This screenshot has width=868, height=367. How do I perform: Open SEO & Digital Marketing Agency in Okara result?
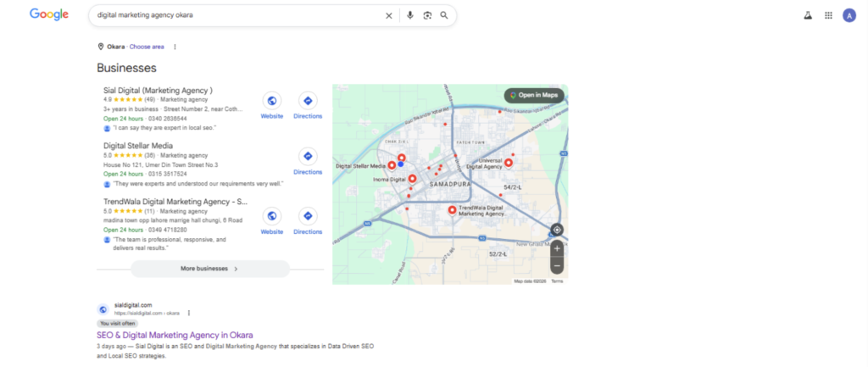click(175, 335)
